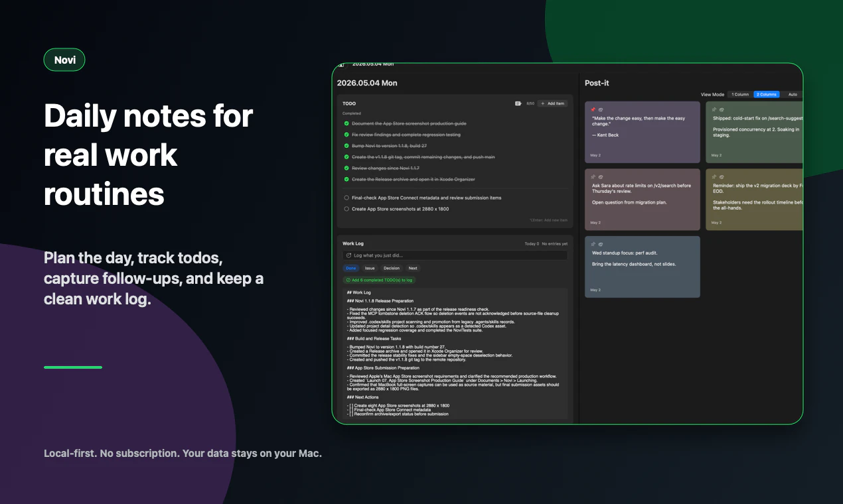Click into the Work Log markdown text area
Image resolution: width=843 pixels, height=504 pixels.
455,353
